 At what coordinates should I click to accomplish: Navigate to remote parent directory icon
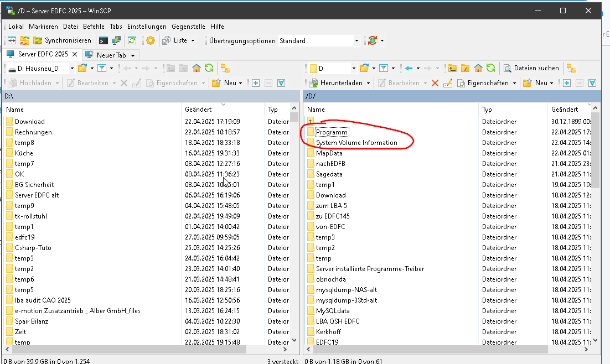point(453,68)
